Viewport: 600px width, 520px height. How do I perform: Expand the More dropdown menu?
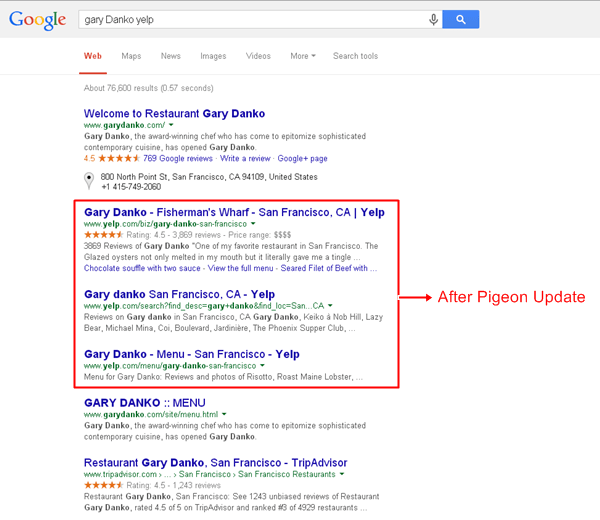point(303,56)
